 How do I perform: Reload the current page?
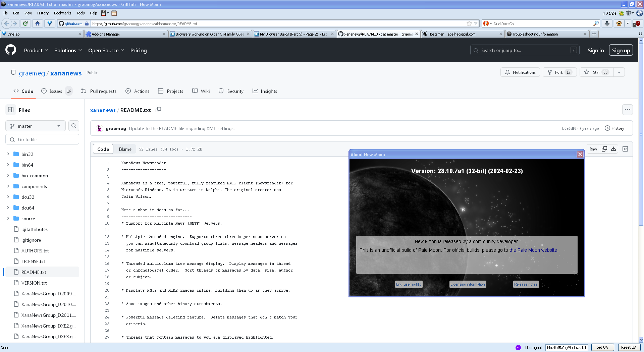(x=25, y=23)
